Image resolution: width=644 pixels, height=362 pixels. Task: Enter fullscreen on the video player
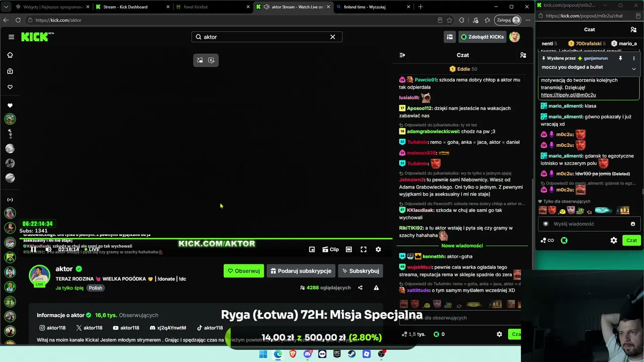click(363, 249)
